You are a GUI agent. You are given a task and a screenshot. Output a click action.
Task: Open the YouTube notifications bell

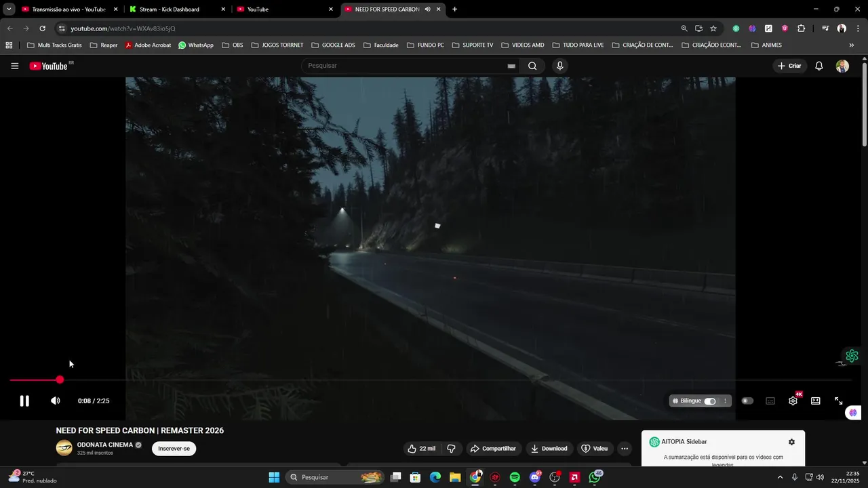click(x=819, y=66)
